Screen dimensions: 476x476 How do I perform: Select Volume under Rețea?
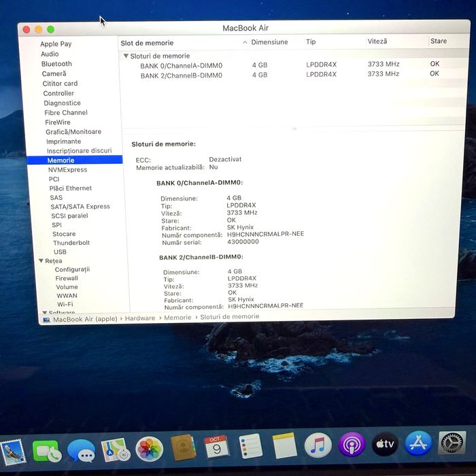pos(67,287)
